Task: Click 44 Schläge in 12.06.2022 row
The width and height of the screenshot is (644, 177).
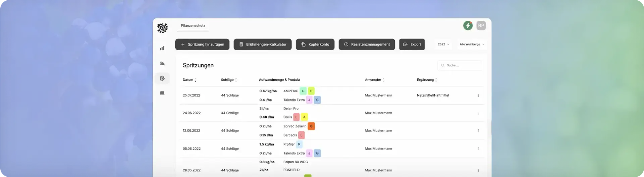Action: [230, 131]
